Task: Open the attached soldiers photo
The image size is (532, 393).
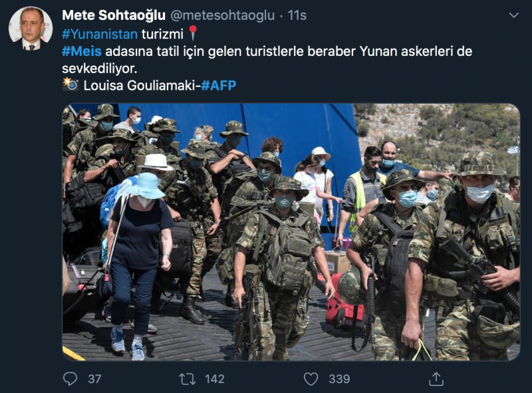Action: tap(291, 232)
